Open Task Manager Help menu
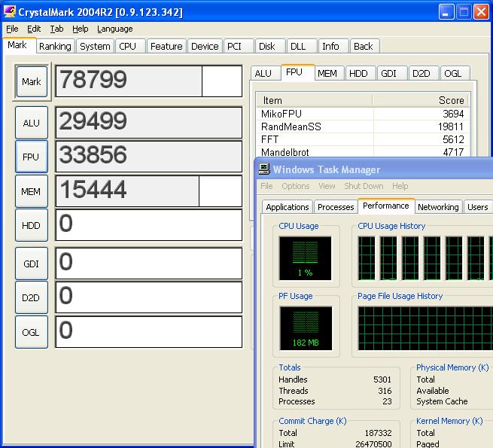Screen dimensions: 493x448 pos(400,186)
